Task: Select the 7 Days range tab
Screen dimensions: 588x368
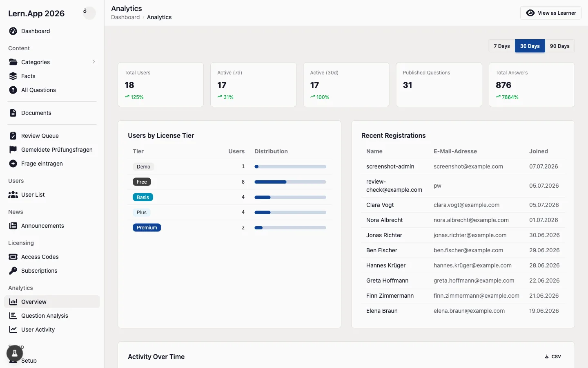Action: (x=502, y=46)
